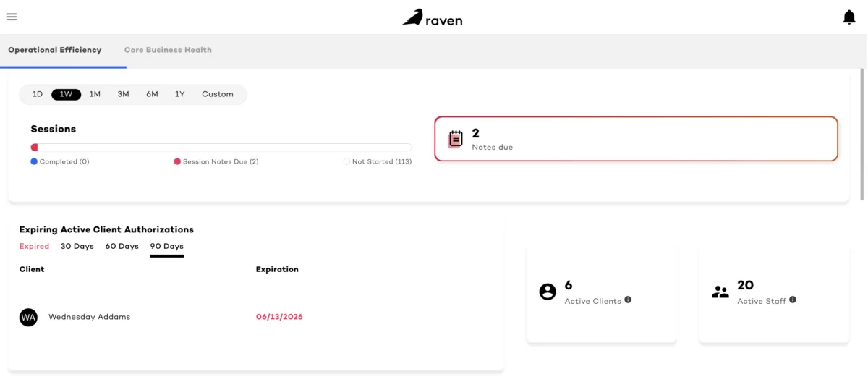This screenshot has width=868, height=390.
Task: Show Expired authorizations
Action: (34, 246)
